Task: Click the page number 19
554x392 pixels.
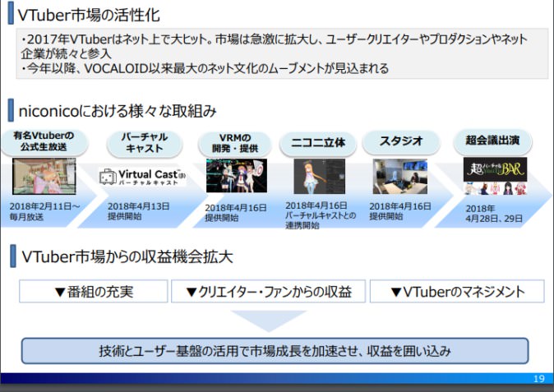Action: coord(539,379)
